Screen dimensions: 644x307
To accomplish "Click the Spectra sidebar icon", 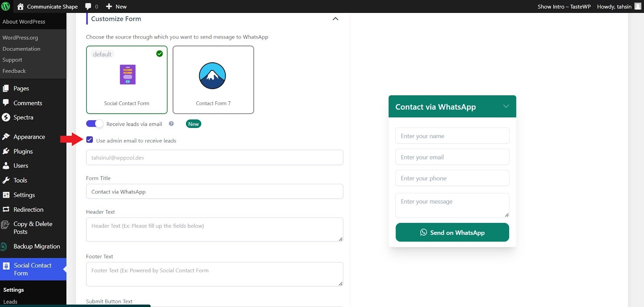I will [6, 117].
